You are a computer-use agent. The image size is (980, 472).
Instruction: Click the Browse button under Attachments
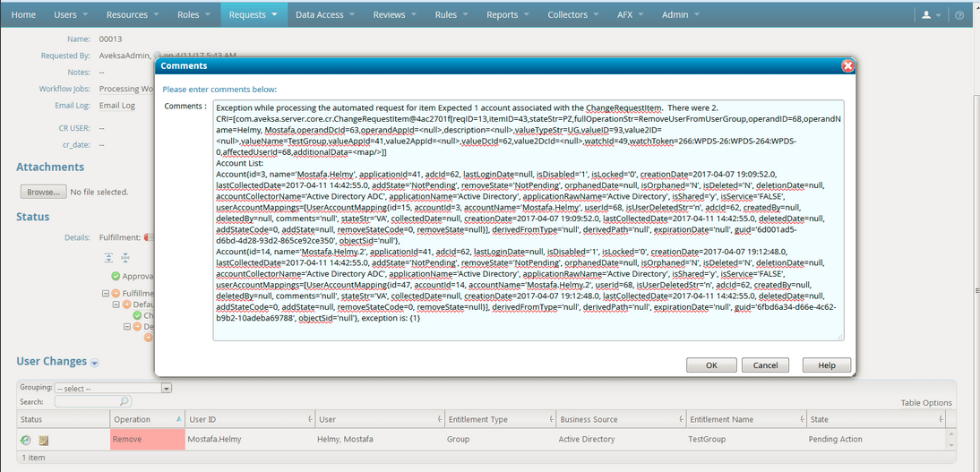(42, 192)
